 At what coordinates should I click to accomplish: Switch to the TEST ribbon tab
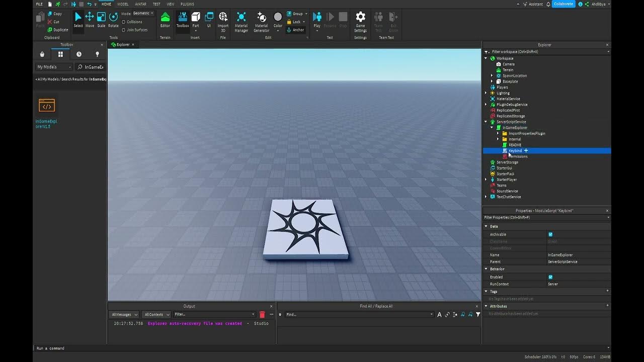(x=156, y=4)
